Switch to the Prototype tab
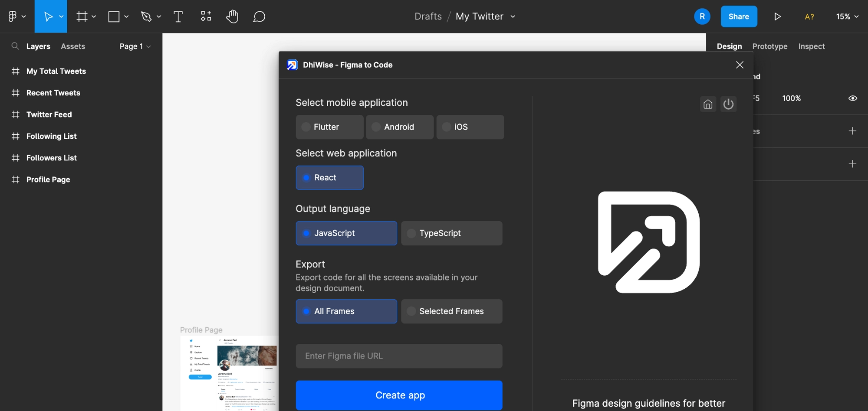Image resolution: width=868 pixels, height=411 pixels. click(x=770, y=46)
